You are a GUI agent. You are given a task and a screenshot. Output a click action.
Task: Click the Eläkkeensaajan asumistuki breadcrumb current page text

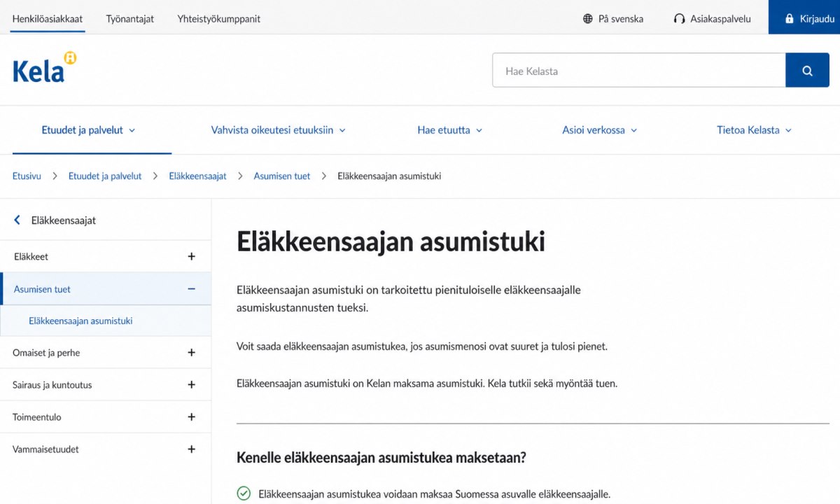[x=389, y=176]
